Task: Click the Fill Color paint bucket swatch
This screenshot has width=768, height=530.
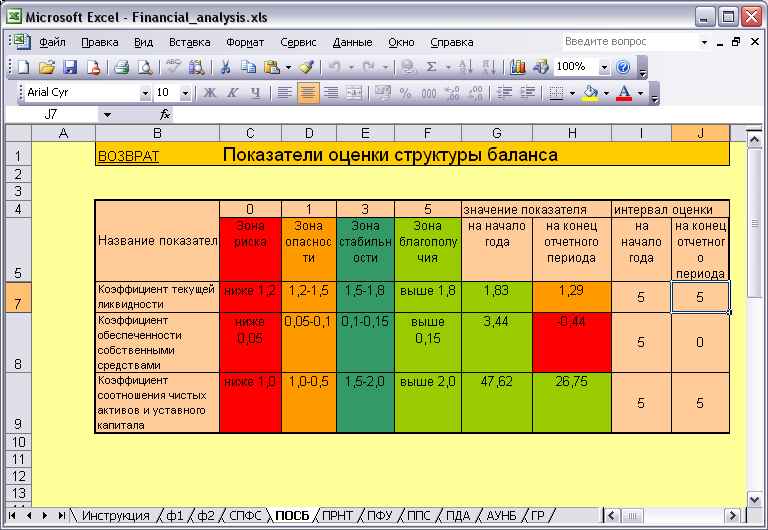Action: point(590,93)
